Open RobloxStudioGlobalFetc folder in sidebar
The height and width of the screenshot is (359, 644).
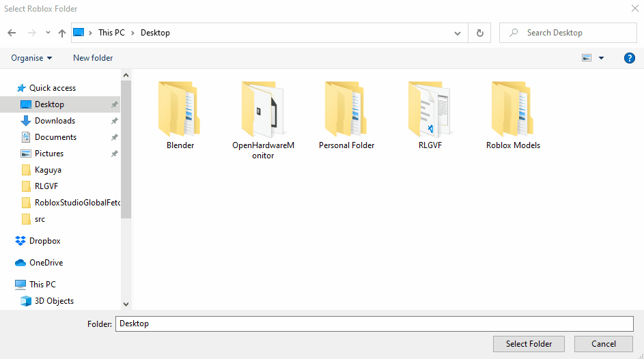pos(77,203)
